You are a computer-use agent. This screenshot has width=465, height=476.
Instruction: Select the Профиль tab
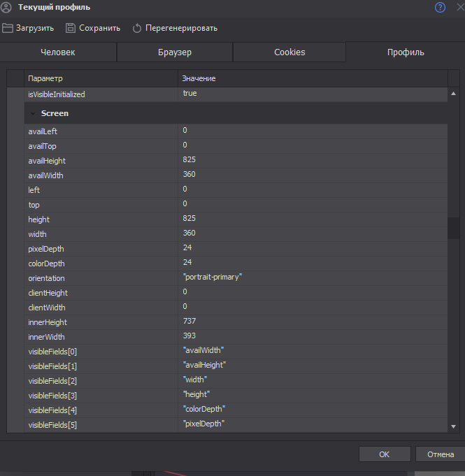tap(406, 52)
